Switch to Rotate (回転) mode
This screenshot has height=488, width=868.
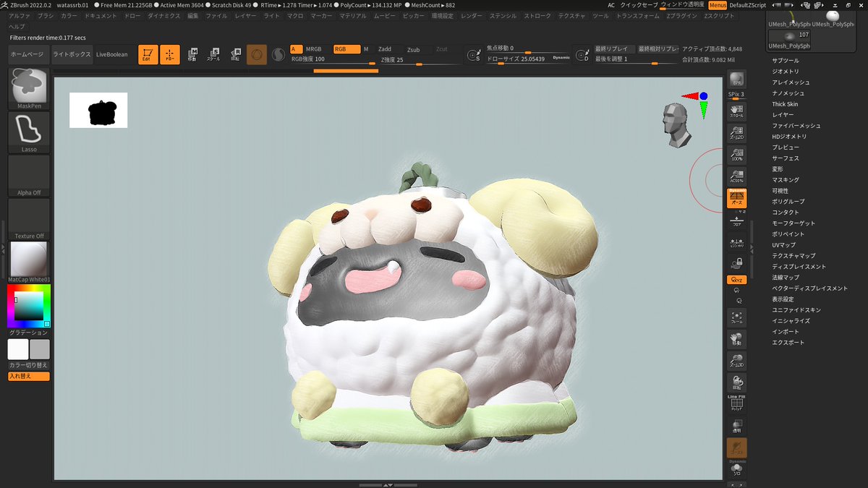click(x=236, y=54)
